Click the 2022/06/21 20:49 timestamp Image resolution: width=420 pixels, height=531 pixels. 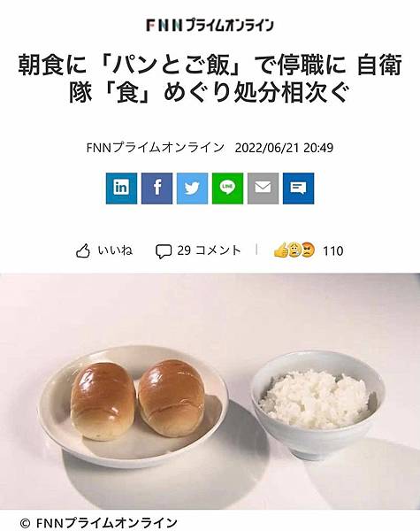pyautogui.click(x=284, y=148)
